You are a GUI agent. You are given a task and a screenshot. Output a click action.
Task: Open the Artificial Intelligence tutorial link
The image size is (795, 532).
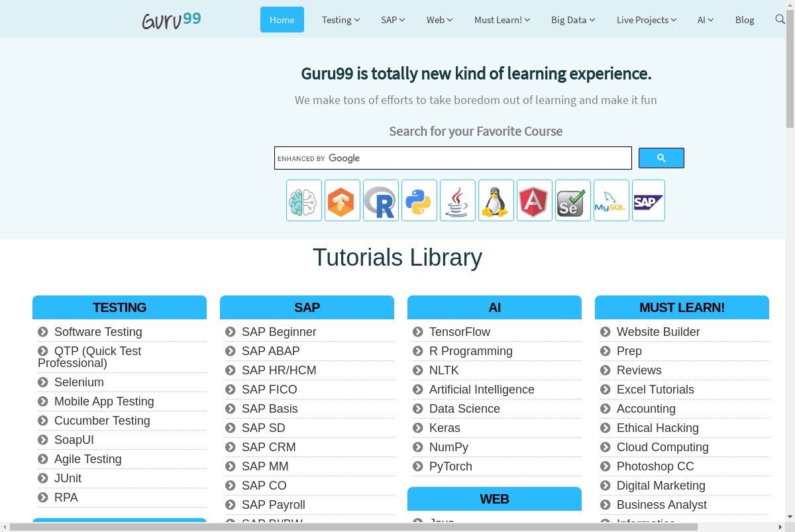tap(482, 390)
